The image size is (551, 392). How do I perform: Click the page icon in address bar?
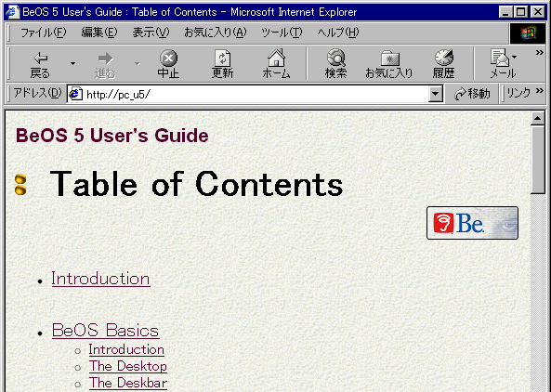[x=75, y=94]
